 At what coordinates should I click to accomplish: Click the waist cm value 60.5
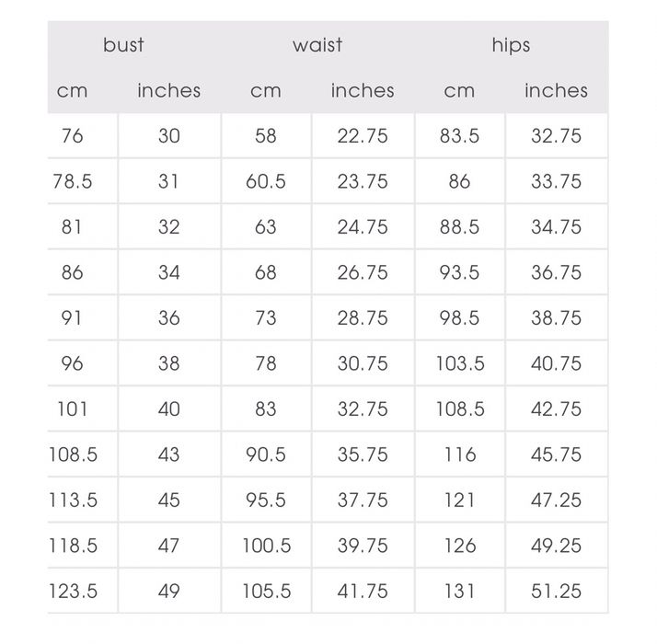(x=265, y=182)
